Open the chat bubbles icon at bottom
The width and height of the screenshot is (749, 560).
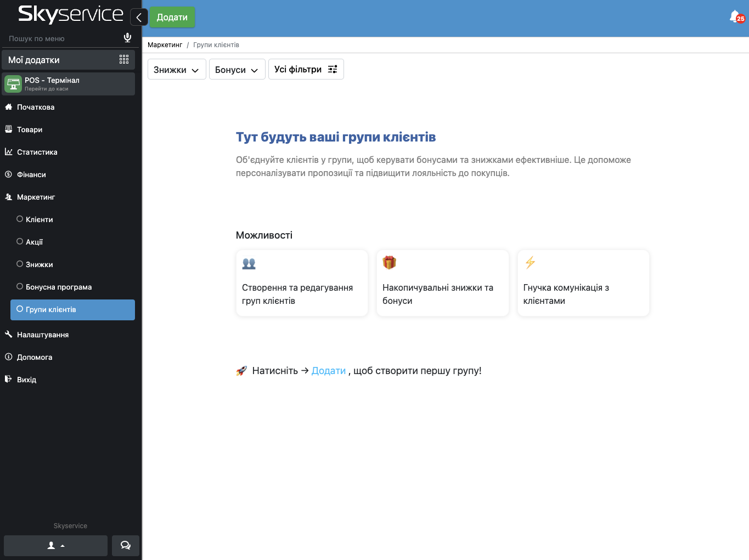coord(125,545)
